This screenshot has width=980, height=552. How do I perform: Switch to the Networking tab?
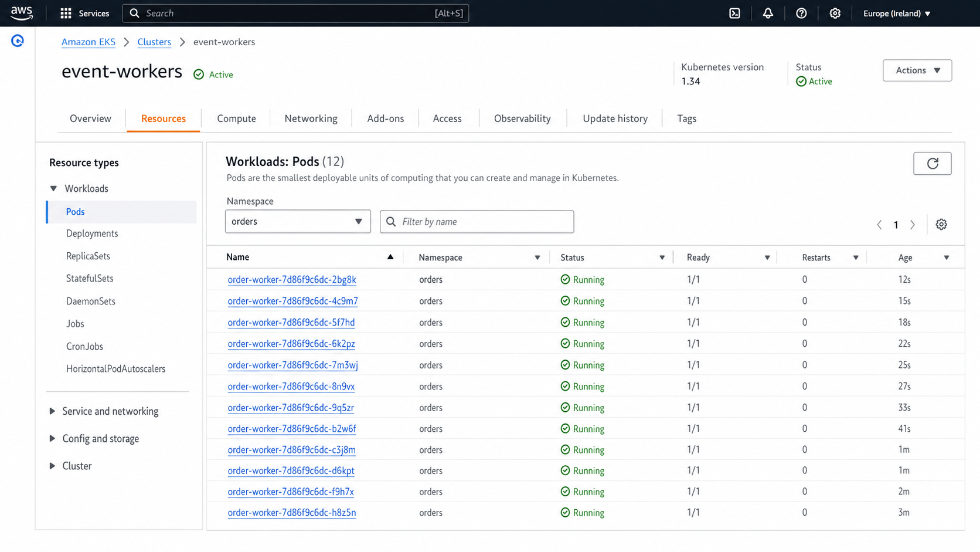pos(311,118)
